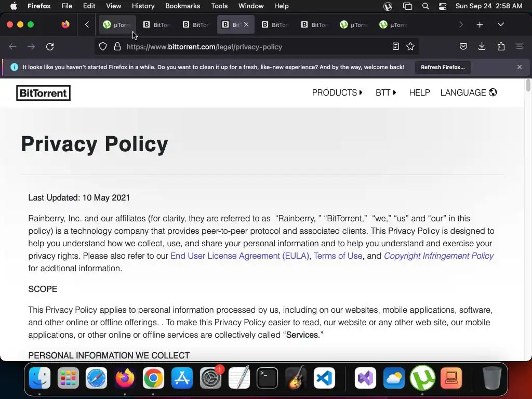Open the list all tabs chevron
532x399 pixels.
(501, 24)
